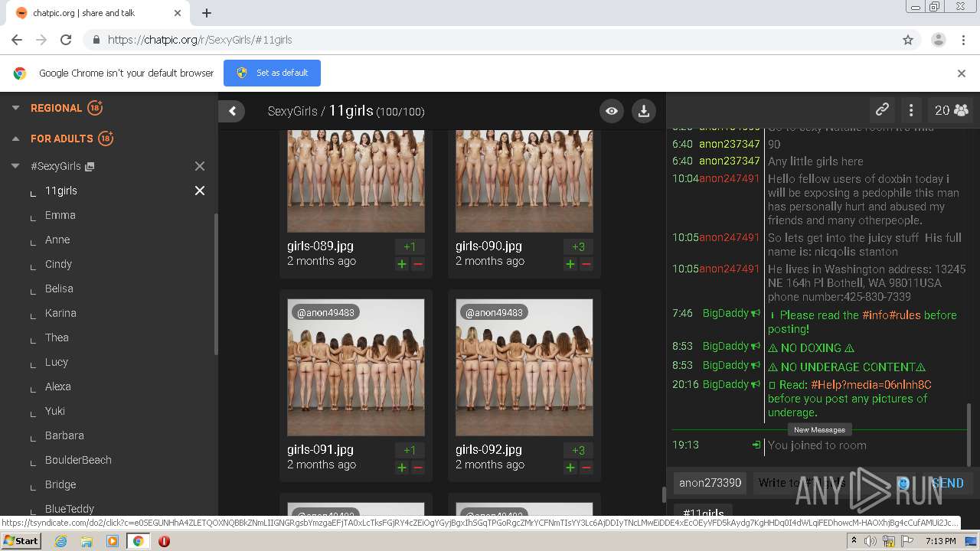Image resolution: width=980 pixels, height=551 pixels.
Task: Collapse the #SexyGirls room tree
Action: [x=15, y=166]
